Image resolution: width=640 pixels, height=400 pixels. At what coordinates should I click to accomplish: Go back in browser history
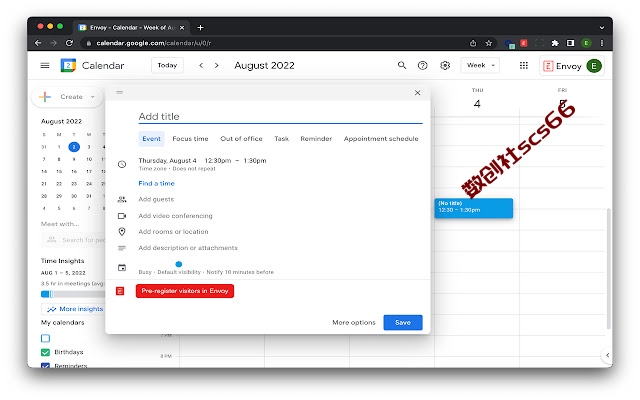(x=38, y=43)
